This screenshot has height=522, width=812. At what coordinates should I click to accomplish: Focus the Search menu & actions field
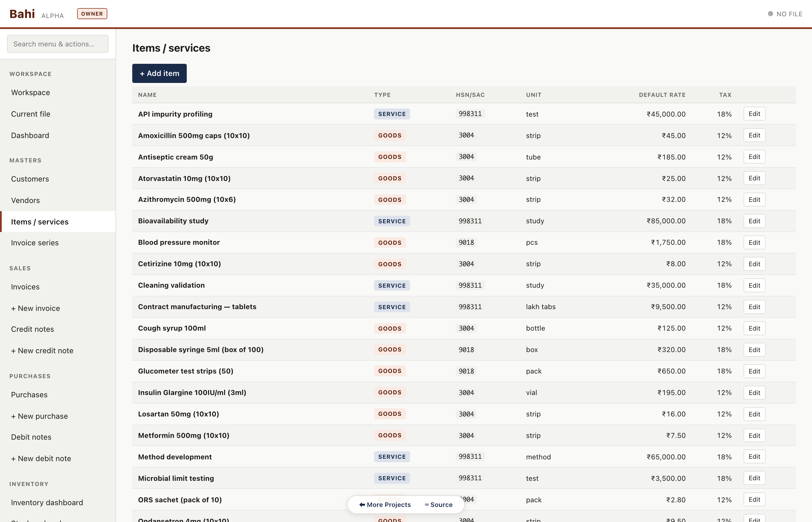pyautogui.click(x=58, y=44)
